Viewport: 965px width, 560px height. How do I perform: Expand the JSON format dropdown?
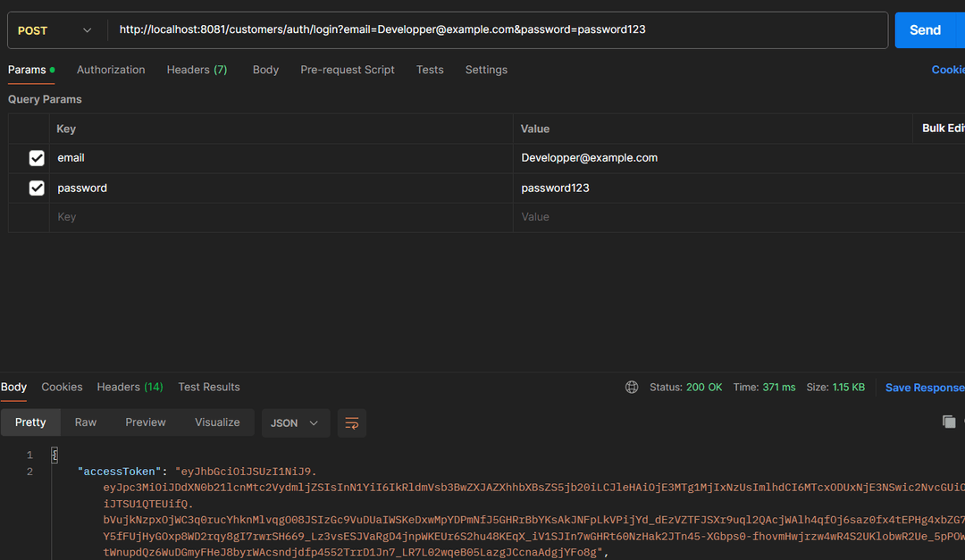tap(295, 423)
